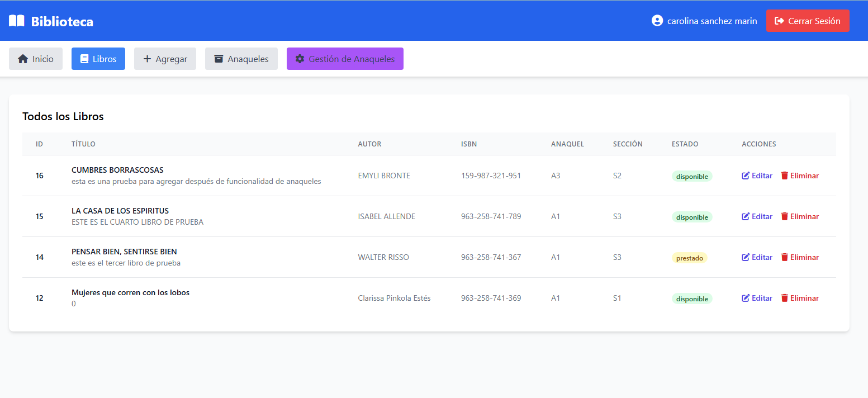Open the Agregar tab
This screenshot has height=398, width=868.
165,59
